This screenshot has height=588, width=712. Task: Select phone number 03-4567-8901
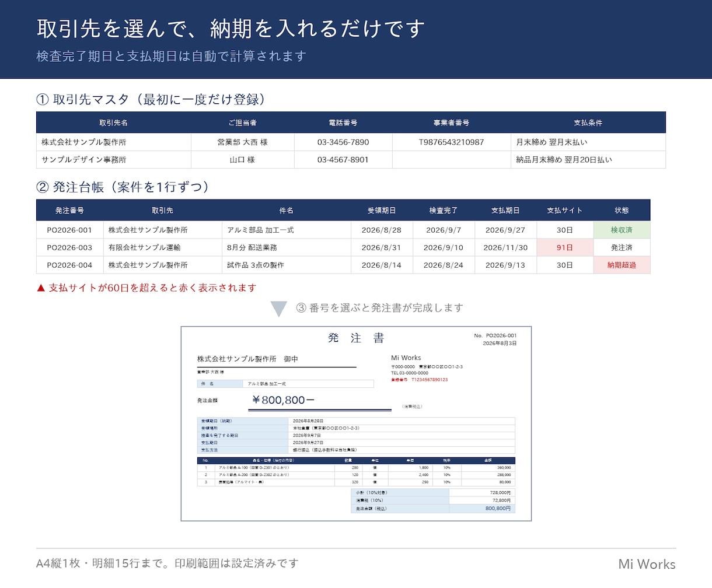point(343,160)
